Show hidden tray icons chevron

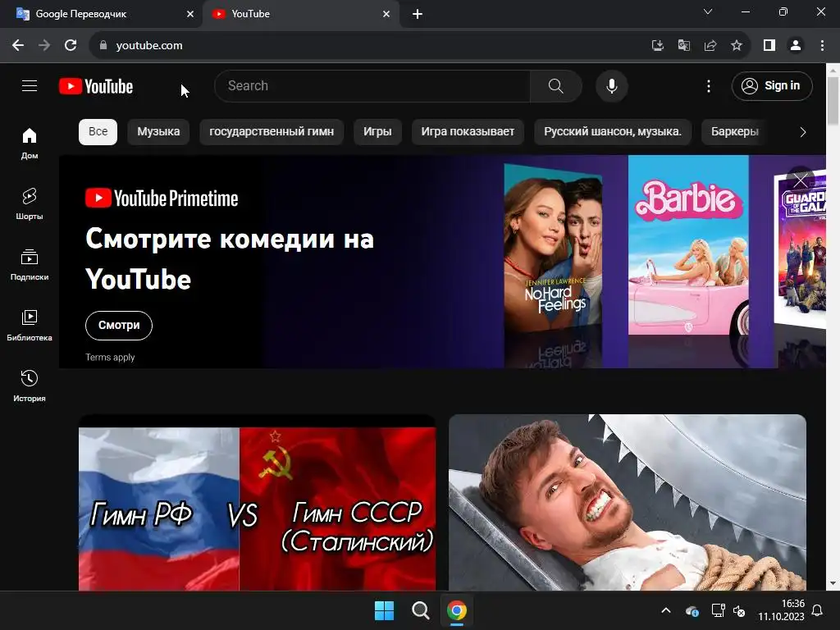(x=666, y=610)
